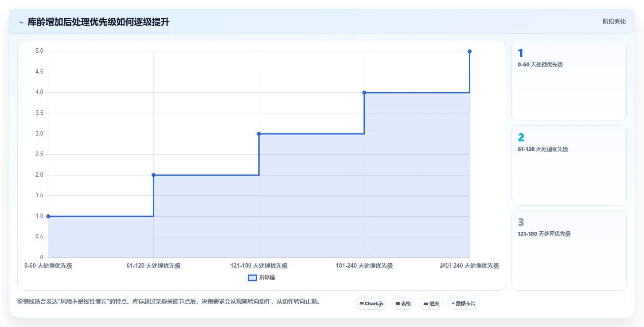Click the axis label 121-180 天处理优先级

[x=259, y=266]
